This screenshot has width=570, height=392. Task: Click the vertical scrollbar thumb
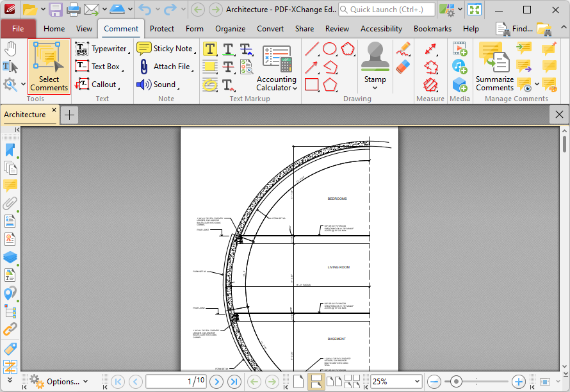pyautogui.click(x=564, y=144)
